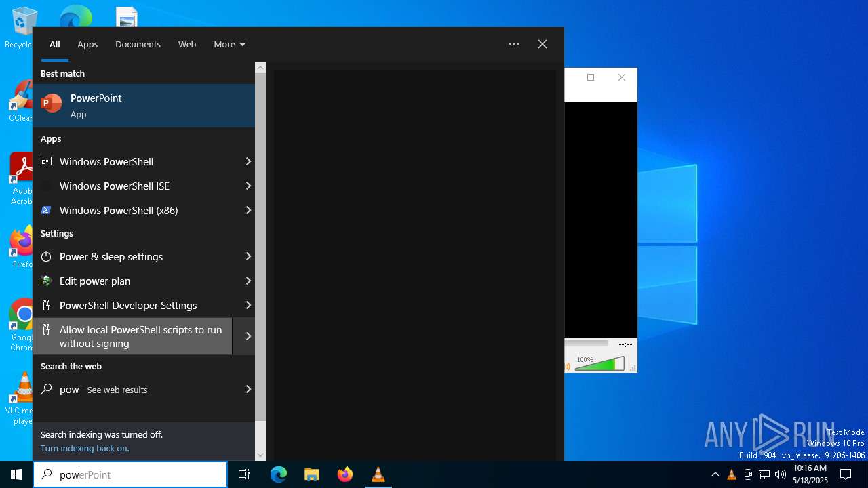
Task: Open File Explorer from the taskbar
Action: click(x=311, y=474)
